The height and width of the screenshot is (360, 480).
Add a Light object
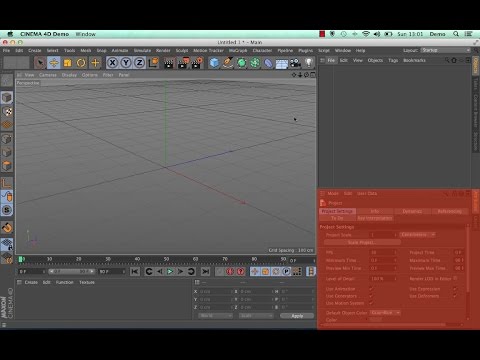coord(309,63)
